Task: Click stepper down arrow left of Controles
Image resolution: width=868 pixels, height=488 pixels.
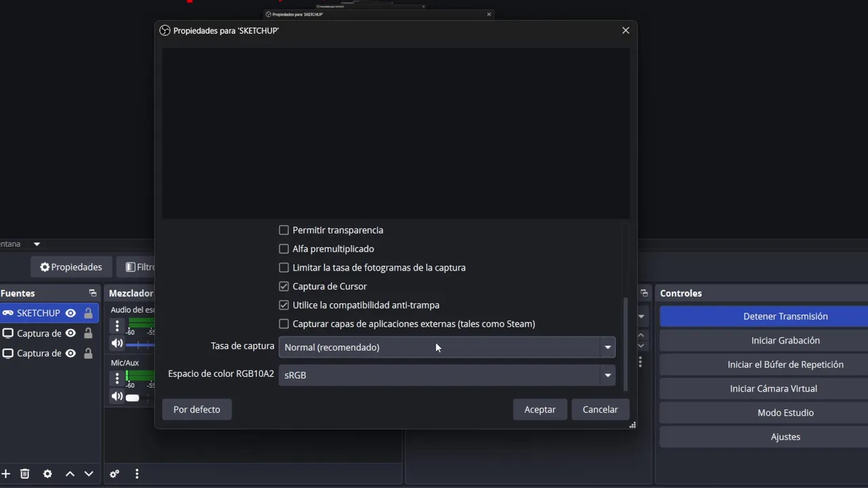Action: 641,346
